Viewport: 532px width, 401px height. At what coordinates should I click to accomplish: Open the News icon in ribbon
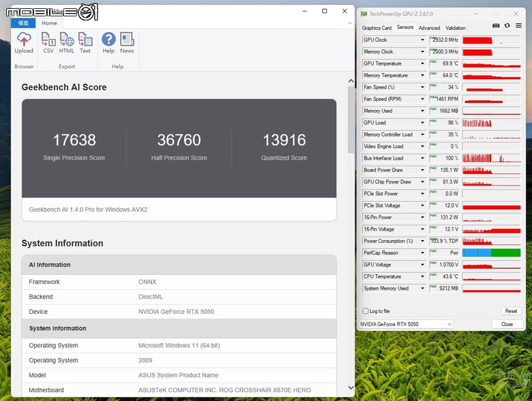point(127,43)
